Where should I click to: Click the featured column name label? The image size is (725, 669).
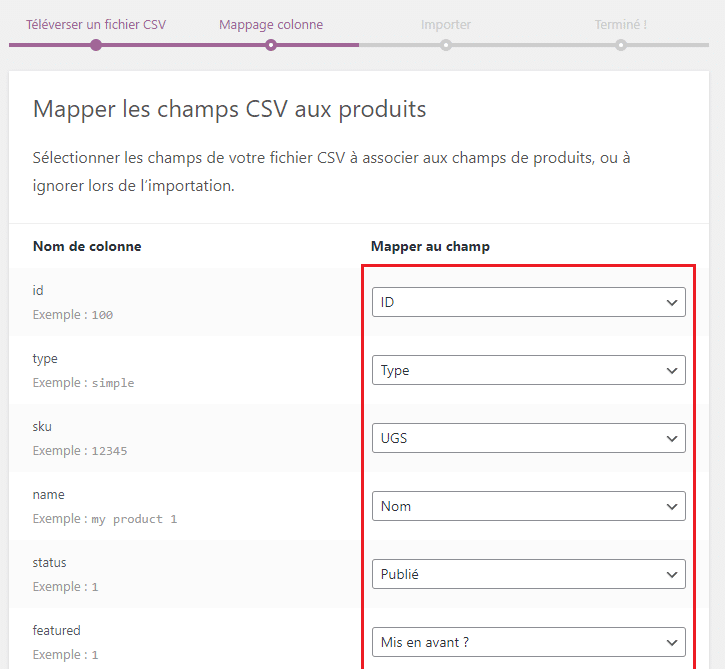(57, 631)
